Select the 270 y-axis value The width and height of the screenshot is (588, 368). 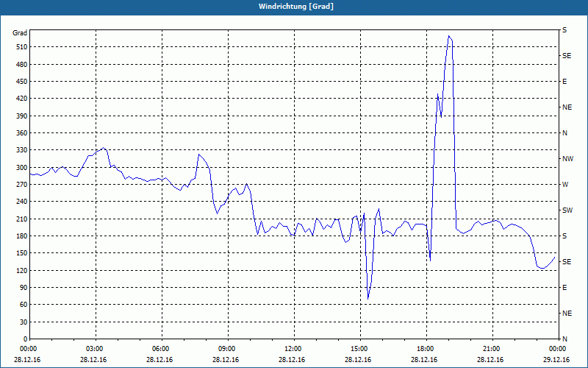(x=22, y=185)
